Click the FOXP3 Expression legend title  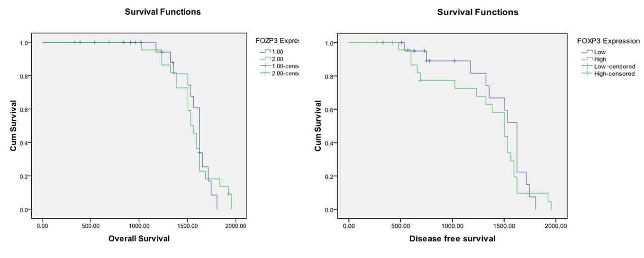click(x=608, y=41)
